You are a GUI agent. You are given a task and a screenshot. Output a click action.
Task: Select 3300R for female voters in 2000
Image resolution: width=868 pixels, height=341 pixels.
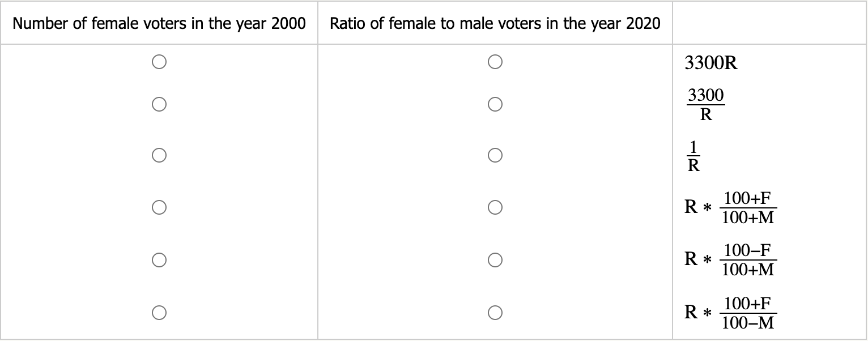click(159, 61)
